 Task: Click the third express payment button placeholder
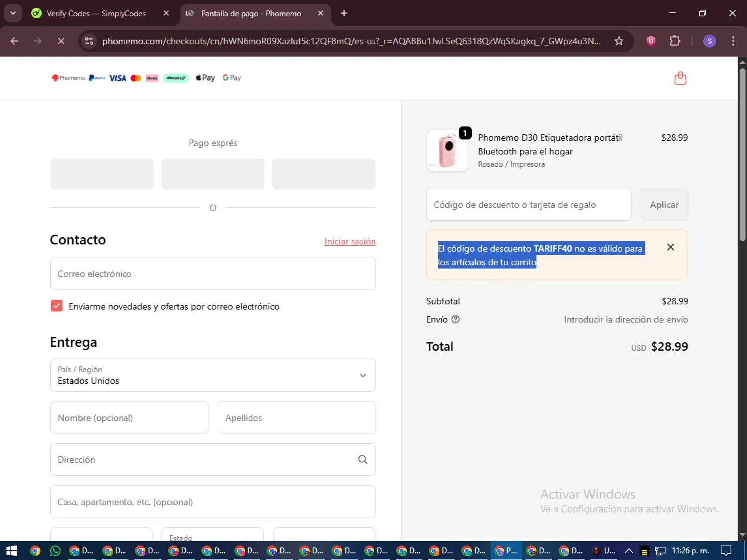tap(324, 174)
